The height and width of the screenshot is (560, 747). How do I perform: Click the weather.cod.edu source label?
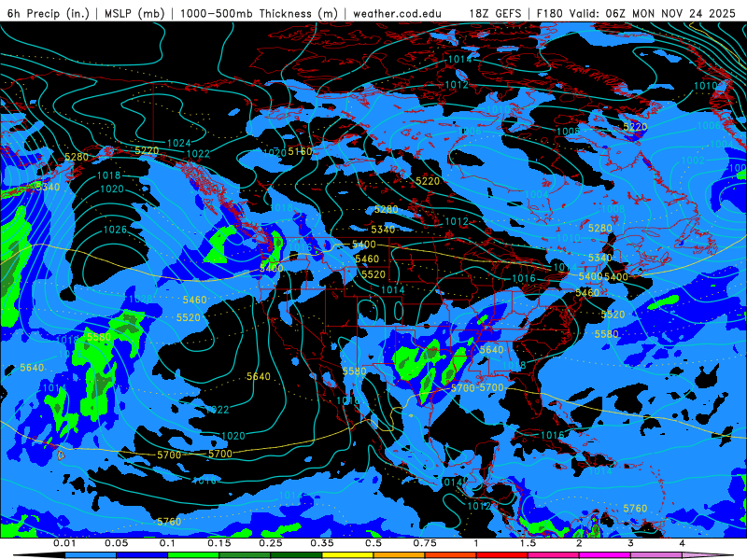(x=397, y=13)
